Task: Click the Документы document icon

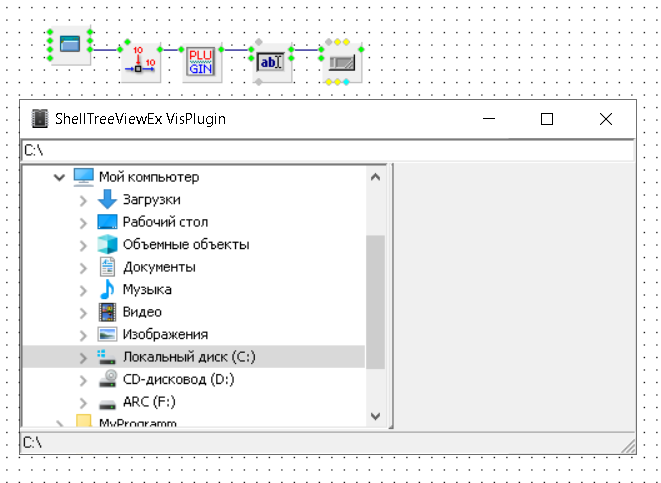Action: tap(107, 267)
